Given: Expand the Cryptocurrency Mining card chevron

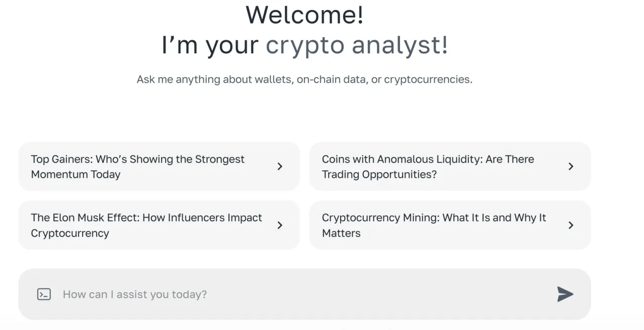Looking at the screenshot, I should click(571, 225).
